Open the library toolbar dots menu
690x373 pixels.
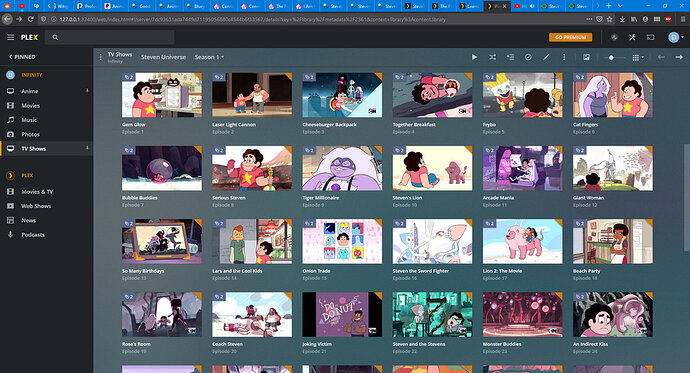click(x=100, y=57)
